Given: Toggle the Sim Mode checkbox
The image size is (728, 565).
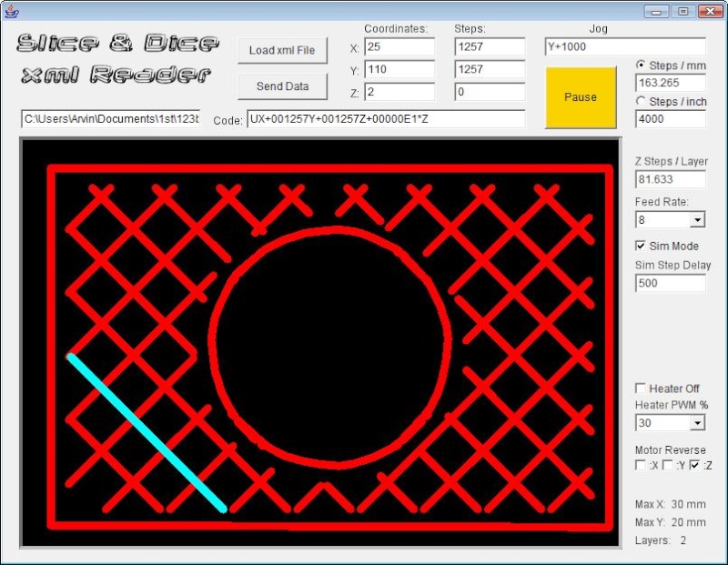Looking at the screenshot, I should 641,246.
